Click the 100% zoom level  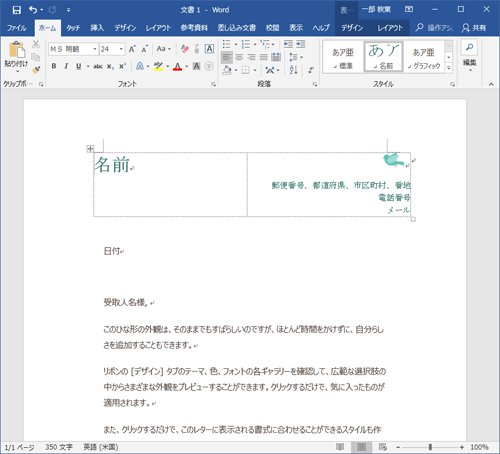pyautogui.click(x=479, y=447)
